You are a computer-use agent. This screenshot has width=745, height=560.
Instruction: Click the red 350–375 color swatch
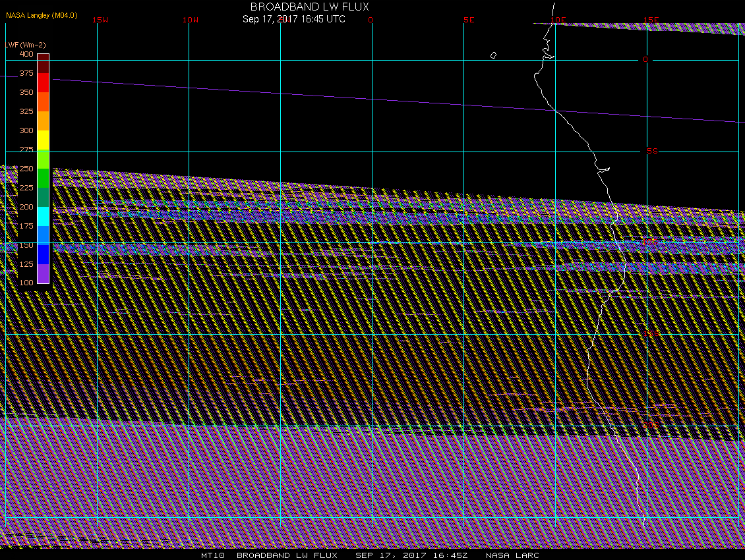44,82
